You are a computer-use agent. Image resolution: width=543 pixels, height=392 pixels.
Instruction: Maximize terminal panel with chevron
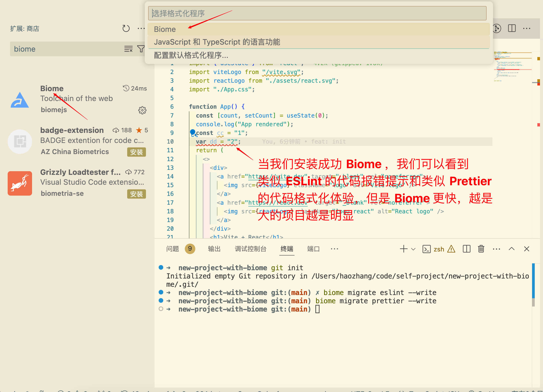511,249
